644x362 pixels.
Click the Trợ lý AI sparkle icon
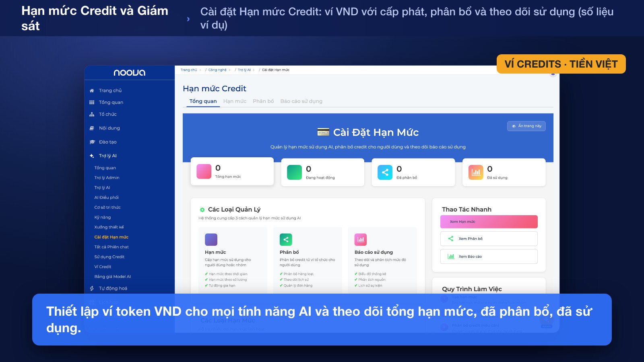coord(92,156)
